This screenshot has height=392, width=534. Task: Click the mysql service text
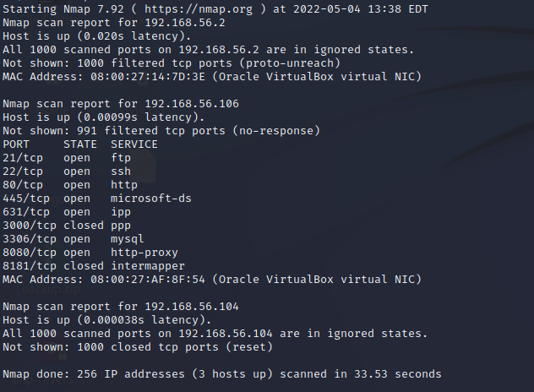pyautogui.click(x=128, y=239)
